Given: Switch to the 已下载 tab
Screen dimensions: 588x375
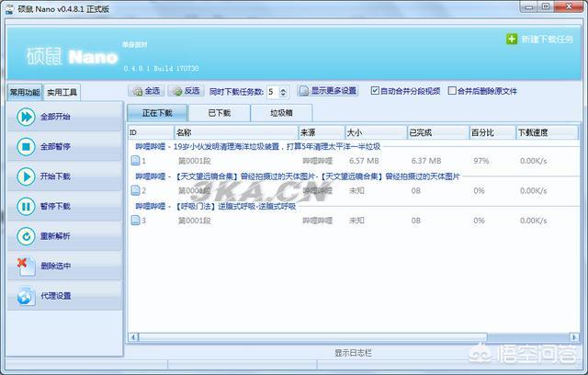Looking at the screenshot, I should [220, 113].
